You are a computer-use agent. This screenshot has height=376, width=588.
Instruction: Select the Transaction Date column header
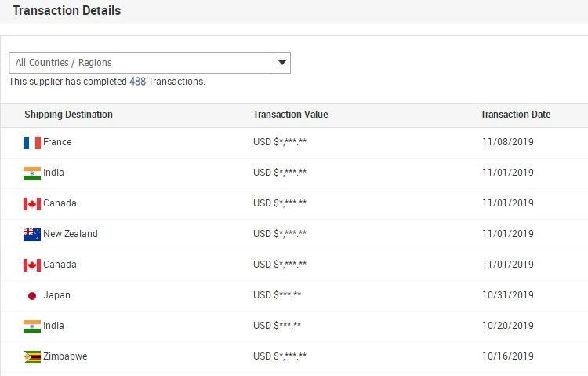(515, 115)
